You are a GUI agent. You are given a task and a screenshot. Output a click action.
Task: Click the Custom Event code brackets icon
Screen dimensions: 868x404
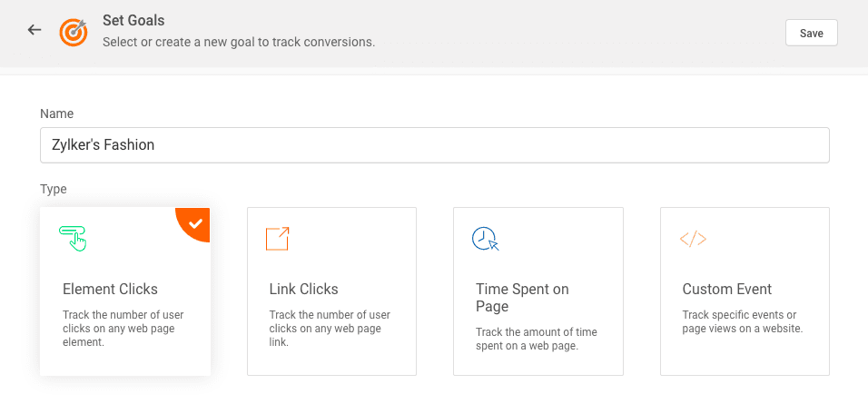click(x=693, y=240)
